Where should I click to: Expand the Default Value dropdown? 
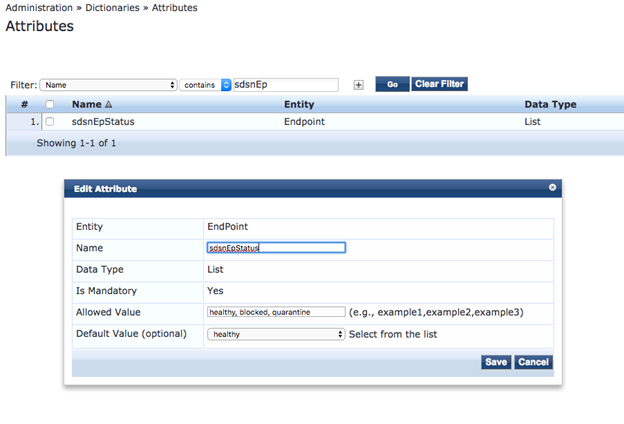click(275, 334)
